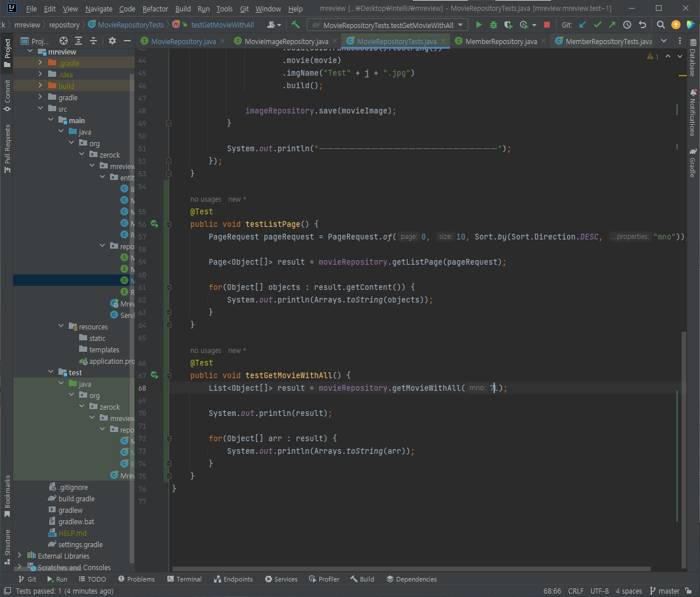Expand the orange build folder

coord(40,86)
